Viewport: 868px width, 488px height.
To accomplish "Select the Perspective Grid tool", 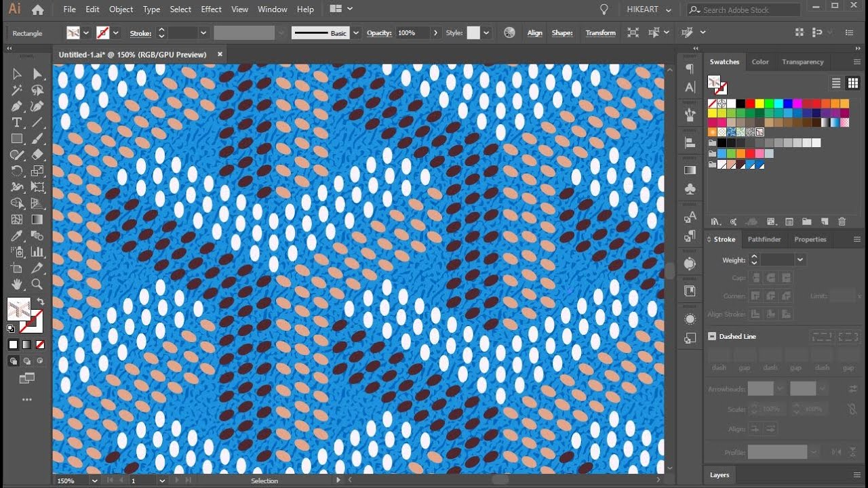I will coord(37,204).
